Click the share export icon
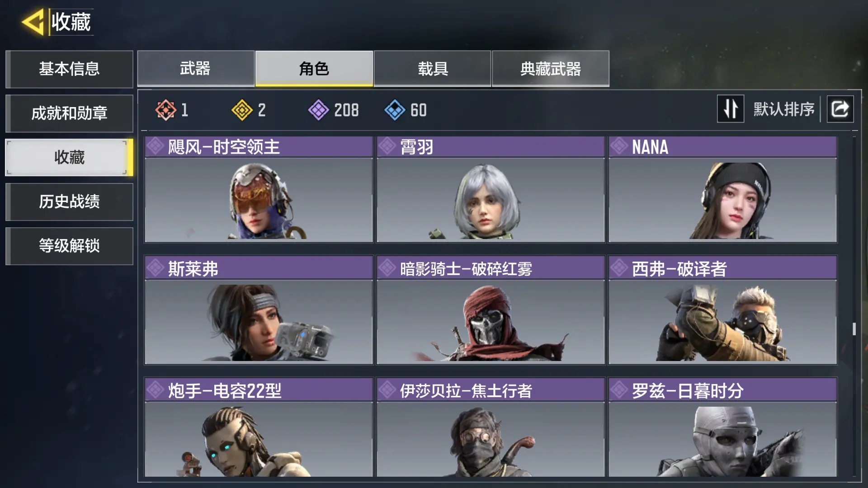This screenshot has width=868, height=488. tap(840, 109)
